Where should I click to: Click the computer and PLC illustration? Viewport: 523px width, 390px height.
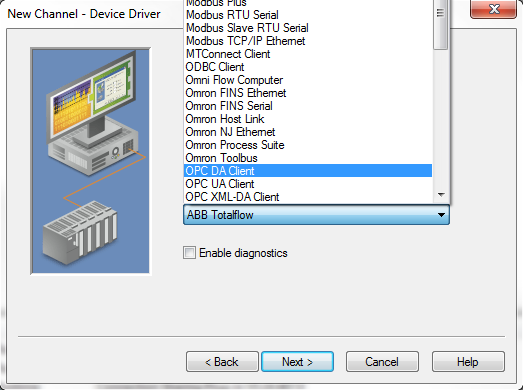pyautogui.click(x=90, y=161)
